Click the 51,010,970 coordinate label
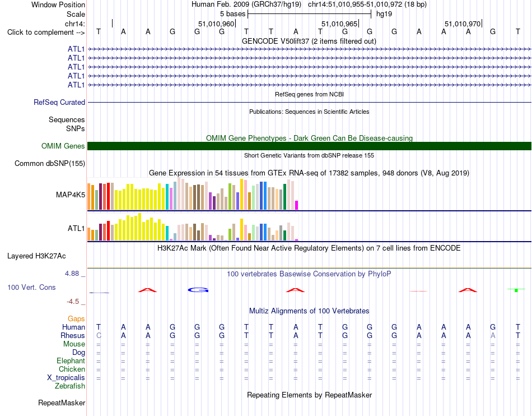532x416 pixels. [x=463, y=24]
